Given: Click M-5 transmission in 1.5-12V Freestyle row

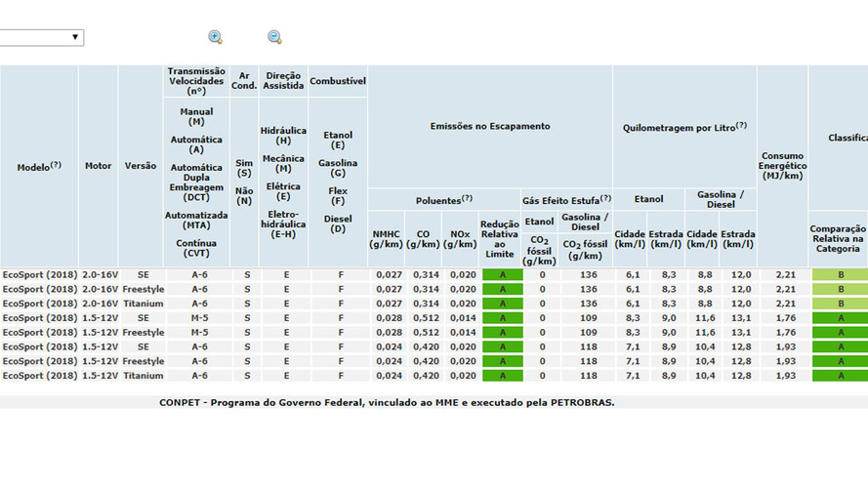Looking at the screenshot, I should [199, 333].
